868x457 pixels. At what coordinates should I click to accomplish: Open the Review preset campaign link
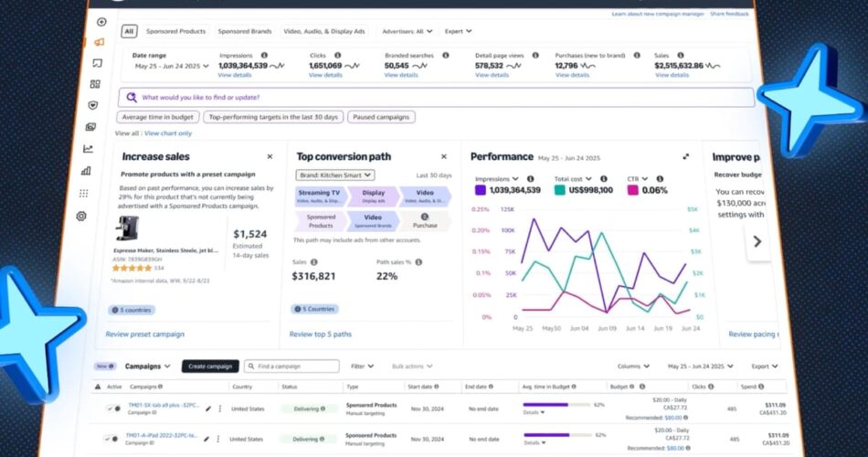144,335
